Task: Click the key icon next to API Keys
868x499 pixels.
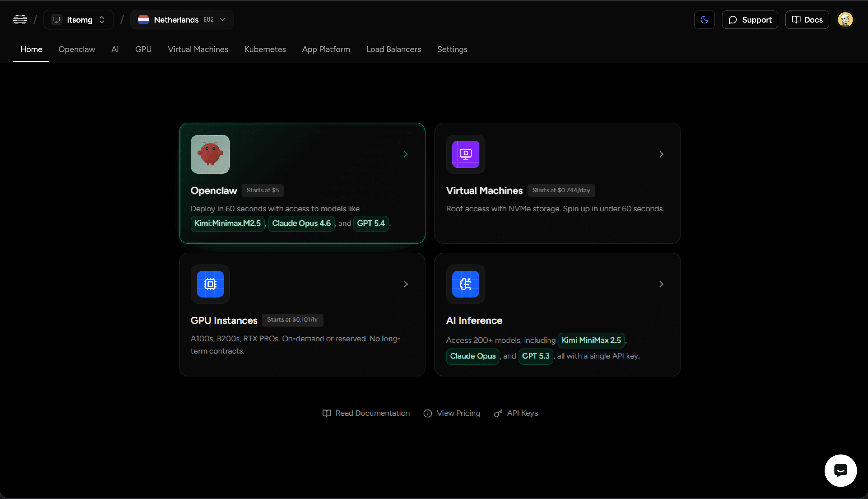Action: (x=498, y=413)
